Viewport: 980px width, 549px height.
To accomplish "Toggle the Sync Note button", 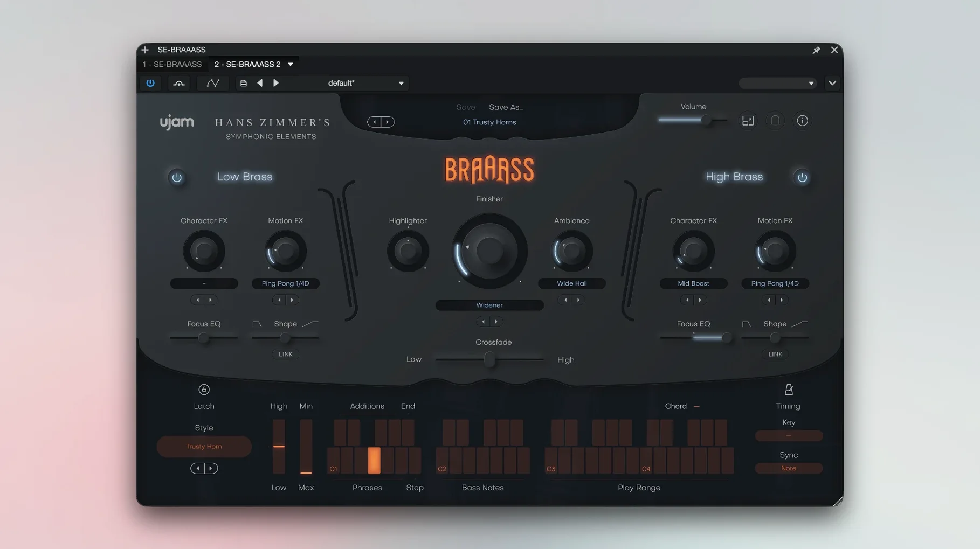I will [789, 468].
